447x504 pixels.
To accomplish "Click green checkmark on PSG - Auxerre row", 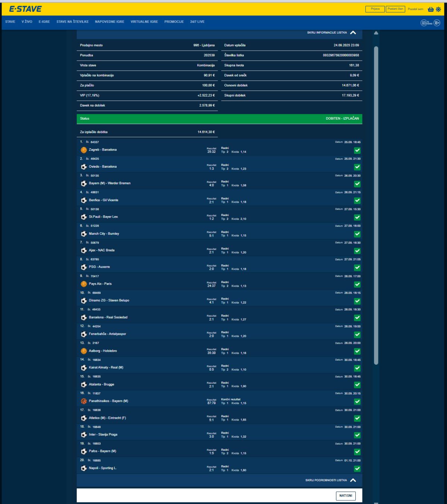I will (x=357, y=267).
